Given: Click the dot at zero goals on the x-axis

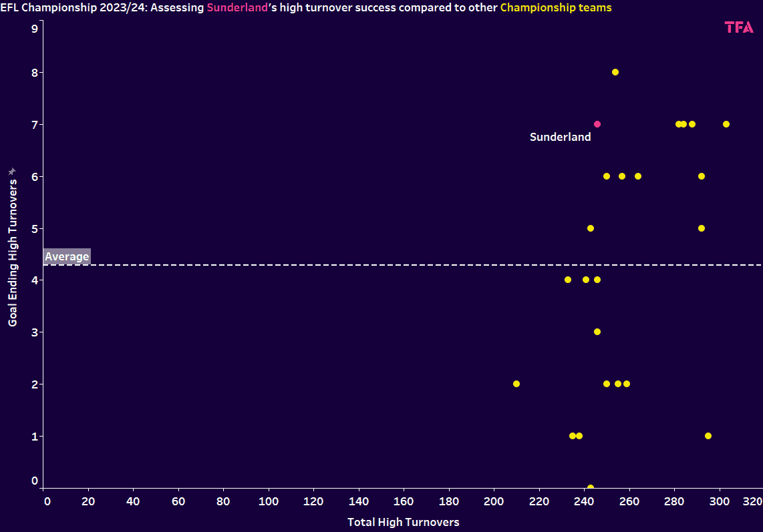Looking at the screenshot, I should (591, 487).
